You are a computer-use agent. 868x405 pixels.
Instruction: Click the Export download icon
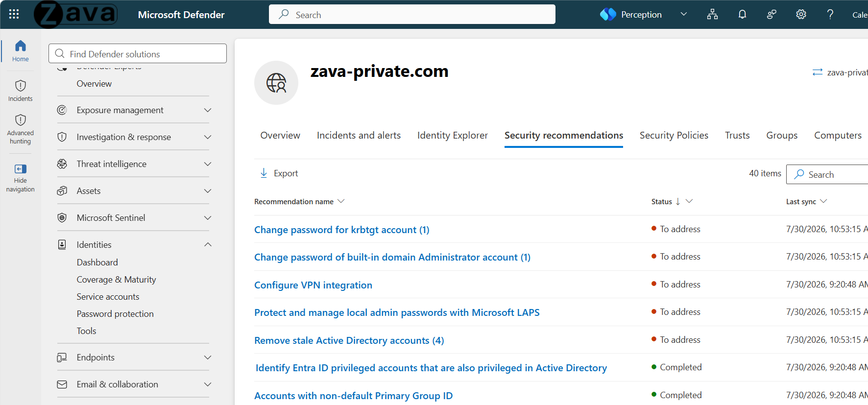click(x=264, y=173)
